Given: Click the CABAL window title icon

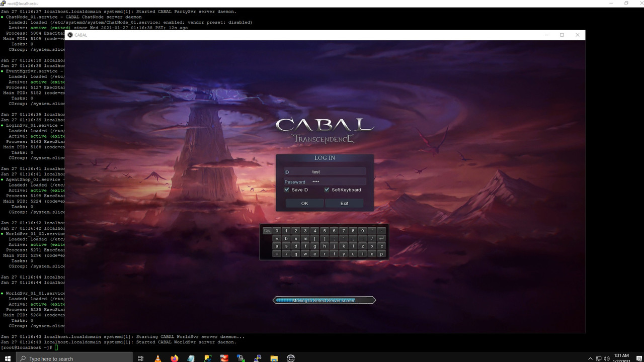Looking at the screenshot, I should pos(70,35).
